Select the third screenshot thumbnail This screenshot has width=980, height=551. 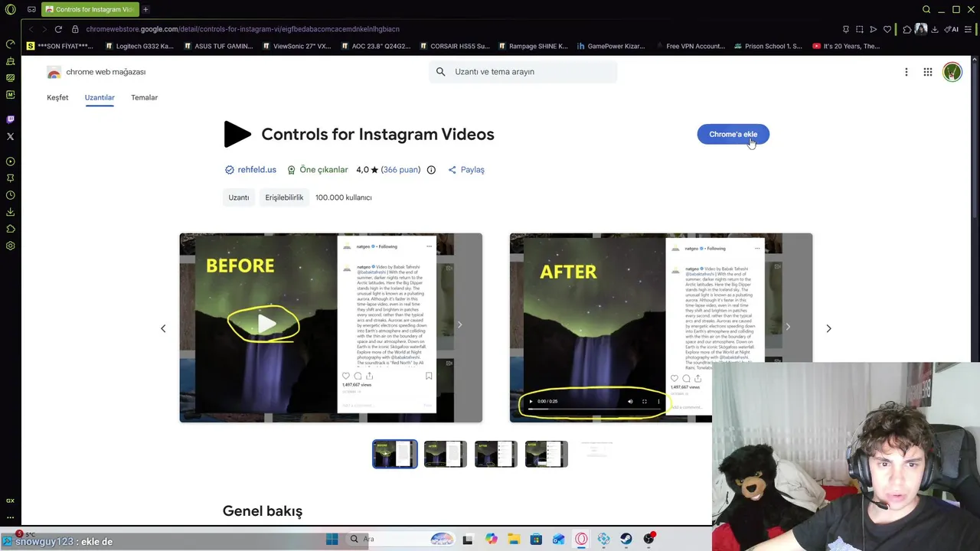point(496,454)
